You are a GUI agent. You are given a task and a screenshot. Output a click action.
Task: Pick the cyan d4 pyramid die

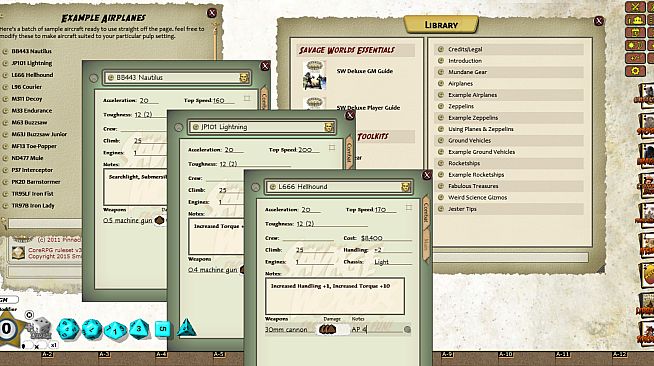click(186, 328)
